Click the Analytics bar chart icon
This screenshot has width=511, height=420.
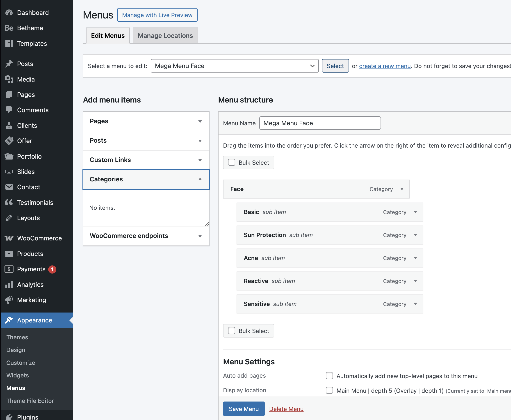pos(9,285)
